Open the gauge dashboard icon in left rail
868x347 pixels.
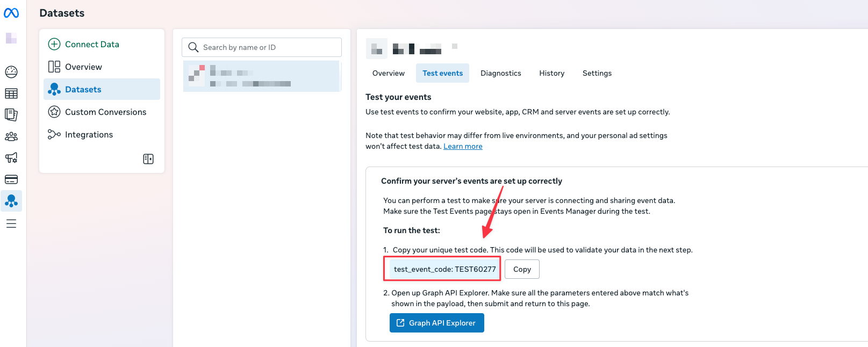(x=11, y=71)
